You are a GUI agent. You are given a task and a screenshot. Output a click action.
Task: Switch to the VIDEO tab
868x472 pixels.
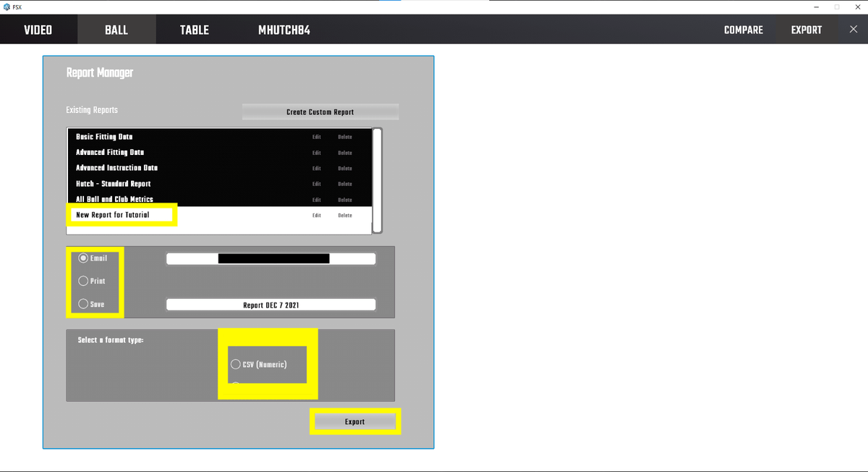click(x=38, y=30)
